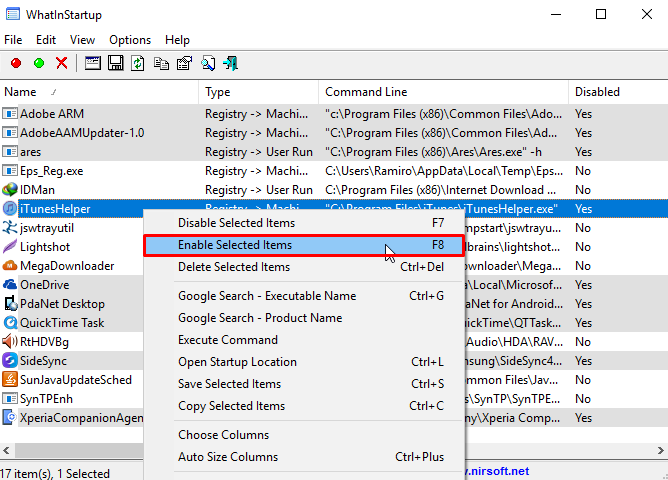Click the Copy Selected Items toolbar icon
Image resolution: width=668 pixels, height=480 pixels.
[x=161, y=64]
